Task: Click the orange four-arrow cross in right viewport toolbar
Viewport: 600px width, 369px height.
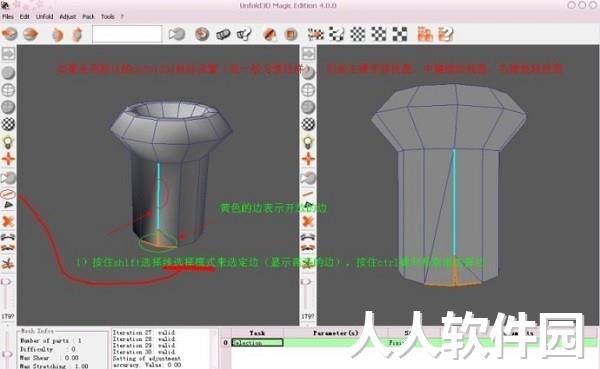Action: coord(308,159)
